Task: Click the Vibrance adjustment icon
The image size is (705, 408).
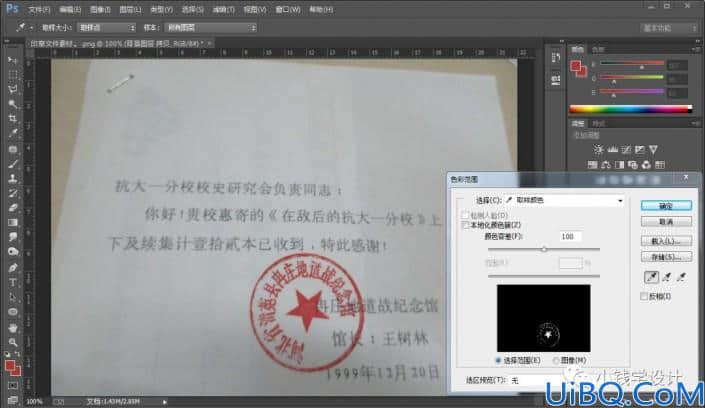Action: point(653,149)
